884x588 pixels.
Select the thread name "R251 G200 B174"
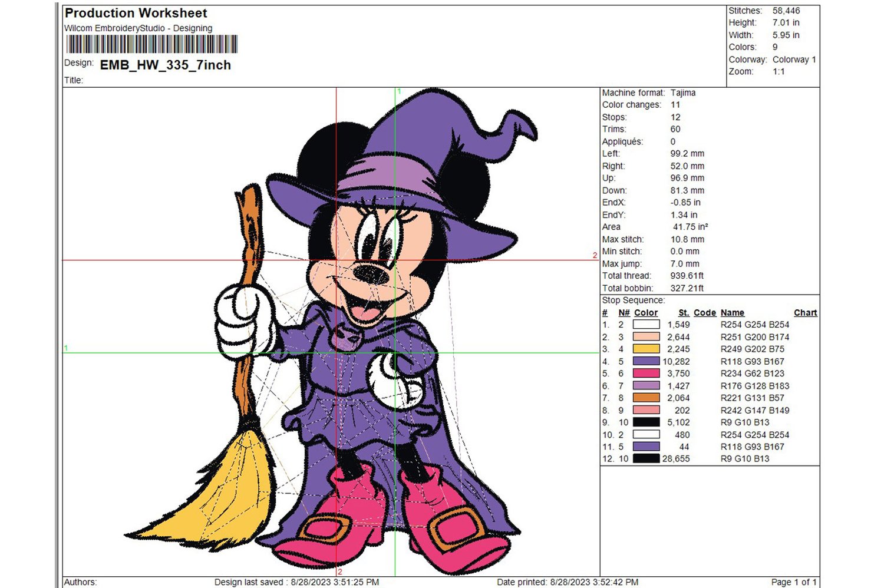(x=755, y=337)
